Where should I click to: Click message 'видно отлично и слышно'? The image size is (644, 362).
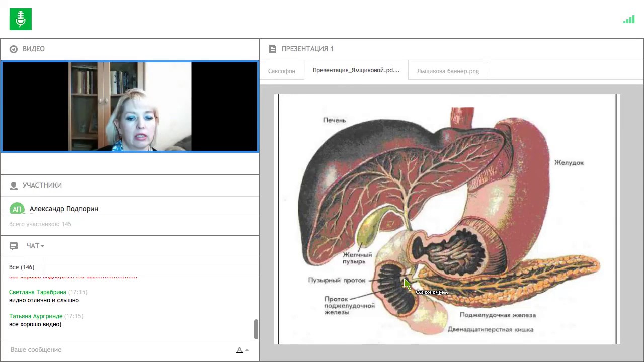click(44, 300)
